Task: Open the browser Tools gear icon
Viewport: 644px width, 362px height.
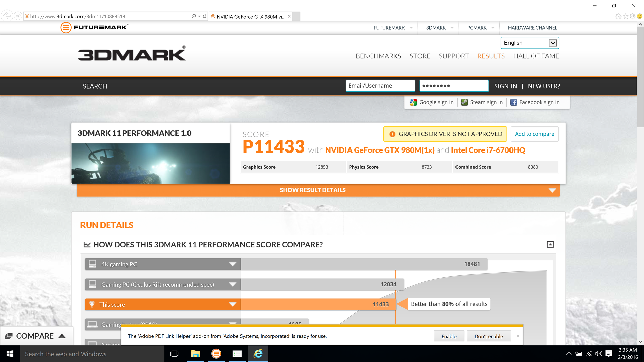Action: (632, 16)
